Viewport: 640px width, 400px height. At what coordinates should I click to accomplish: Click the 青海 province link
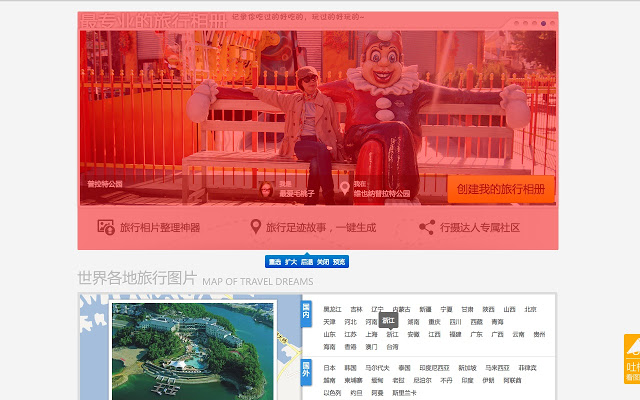click(498, 322)
